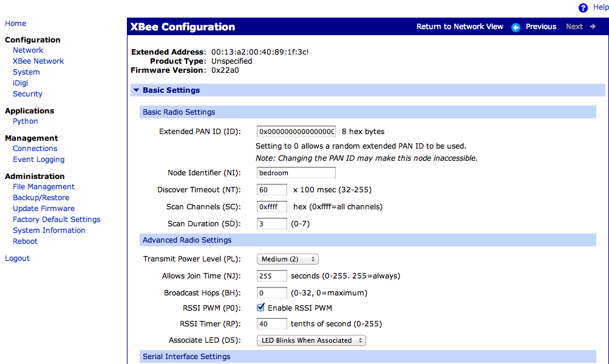Click the Reboot link
The width and height of the screenshot is (609, 364).
(x=25, y=241)
